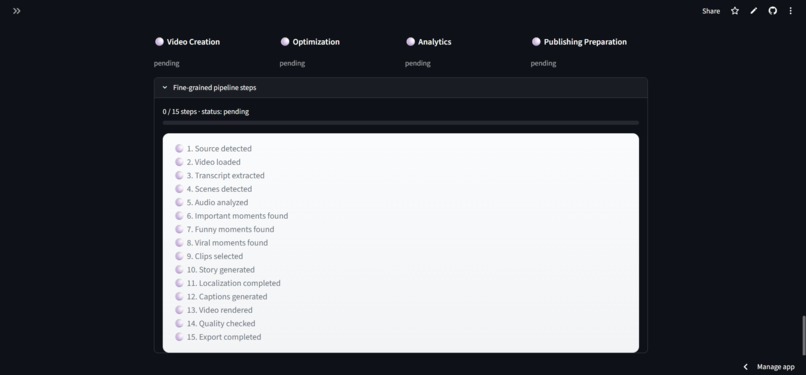The image size is (806, 375).
Task: Click step '15. Export completed'
Action: coord(224,337)
